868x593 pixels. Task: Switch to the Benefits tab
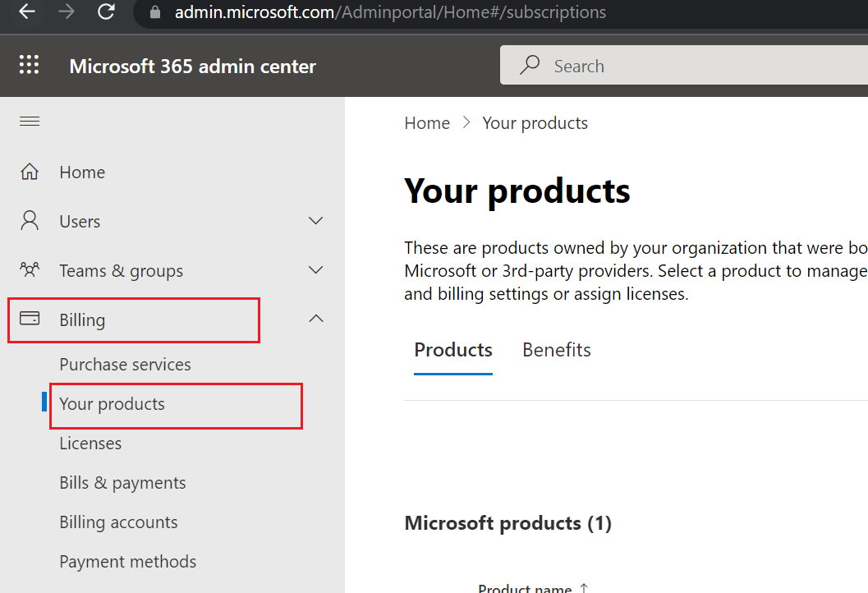coord(556,350)
